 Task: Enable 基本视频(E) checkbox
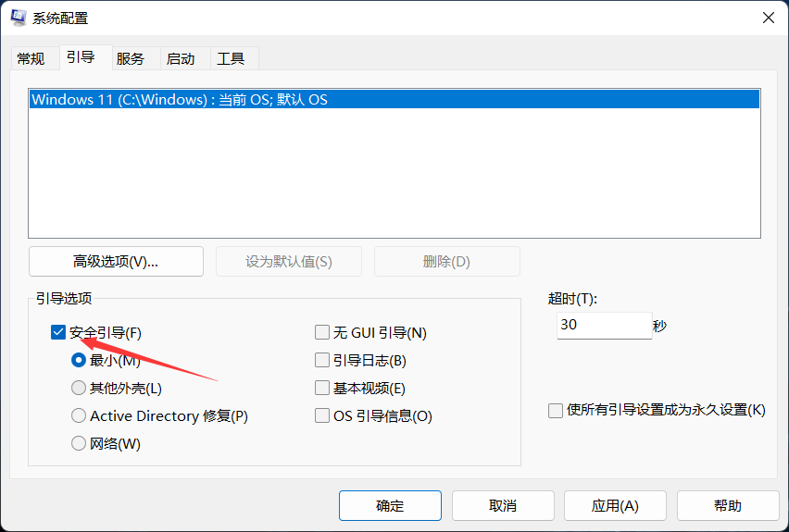click(322, 388)
